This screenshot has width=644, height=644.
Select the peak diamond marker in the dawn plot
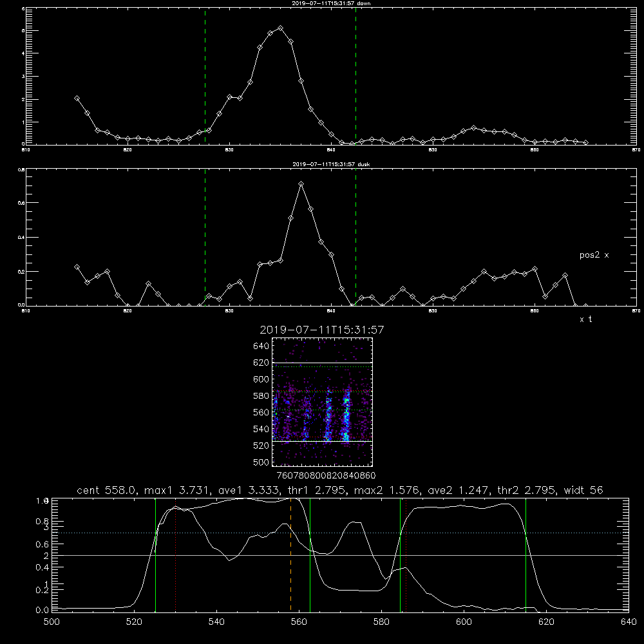click(281, 28)
